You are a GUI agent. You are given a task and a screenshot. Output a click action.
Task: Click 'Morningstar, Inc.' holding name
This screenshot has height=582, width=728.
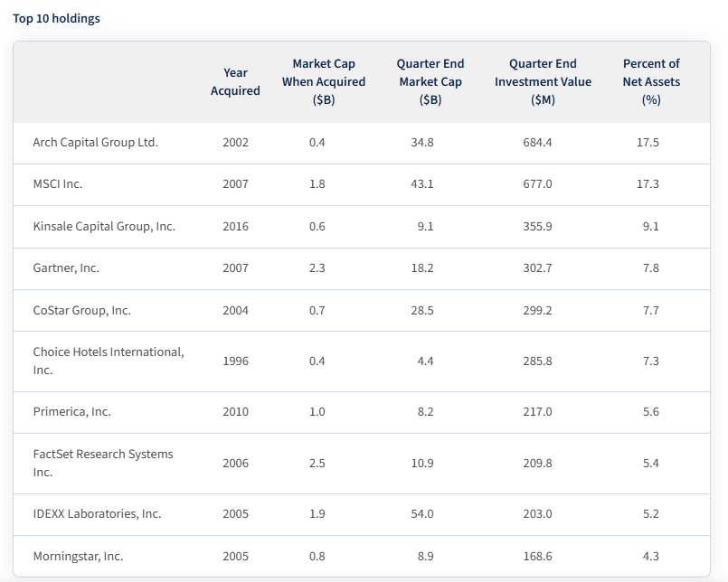[78, 556]
